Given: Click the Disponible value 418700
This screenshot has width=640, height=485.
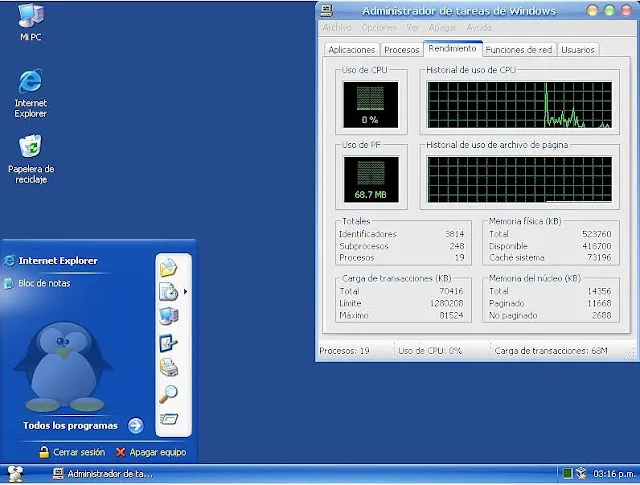Looking at the screenshot, I should tap(597, 246).
